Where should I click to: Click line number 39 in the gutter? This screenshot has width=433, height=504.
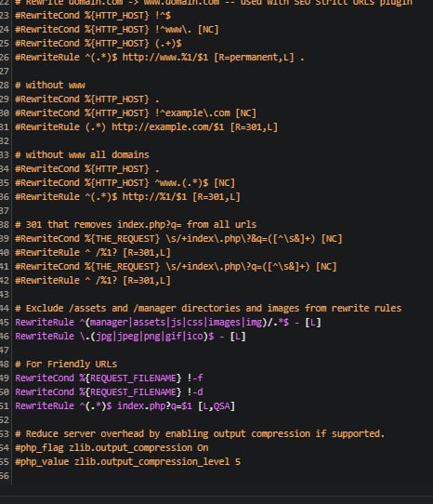click(5, 238)
